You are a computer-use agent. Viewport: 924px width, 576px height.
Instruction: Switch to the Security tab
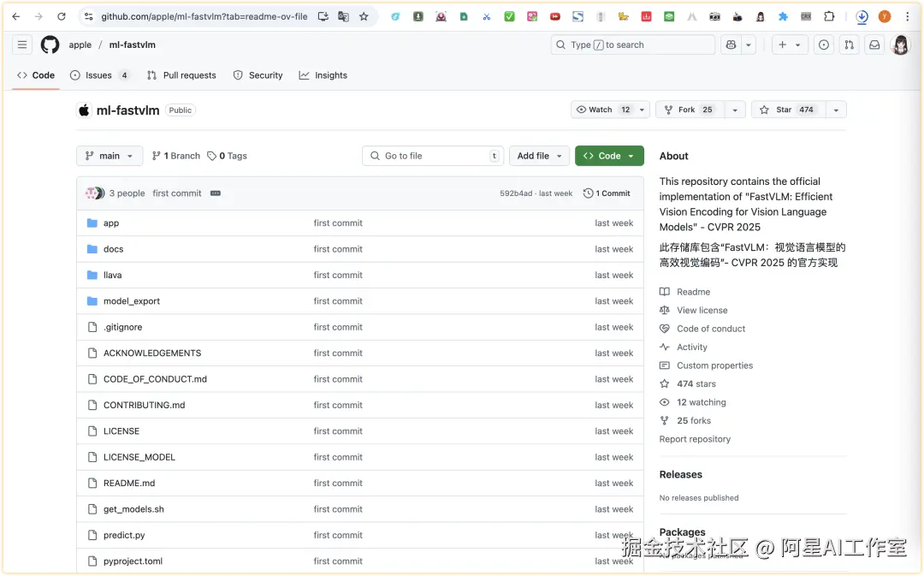[258, 75]
